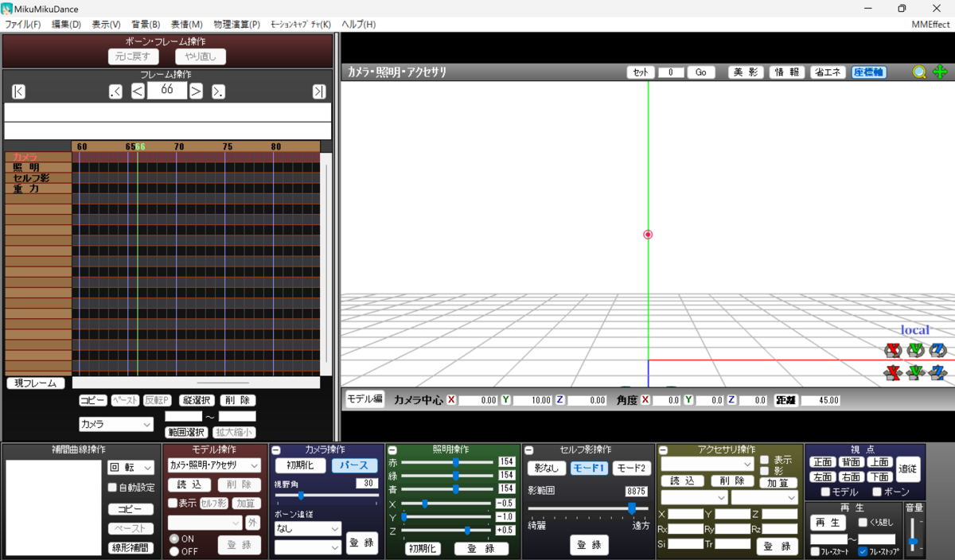Open the MMEffect menu
The image size is (955, 560).
(x=930, y=25)
